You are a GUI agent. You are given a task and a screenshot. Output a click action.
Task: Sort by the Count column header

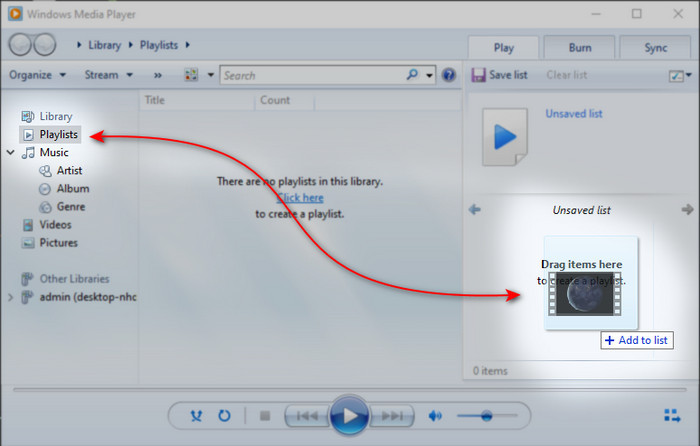275,100
